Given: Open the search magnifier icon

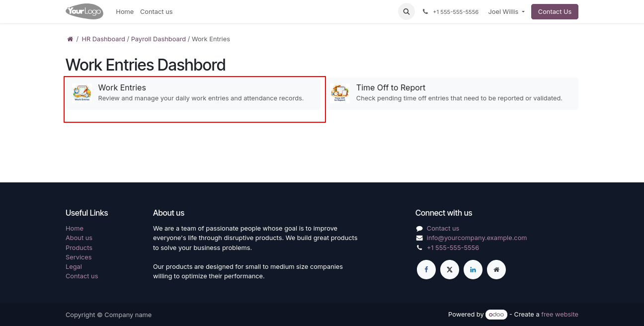Looking at the screenshot, I should (406, 11).
